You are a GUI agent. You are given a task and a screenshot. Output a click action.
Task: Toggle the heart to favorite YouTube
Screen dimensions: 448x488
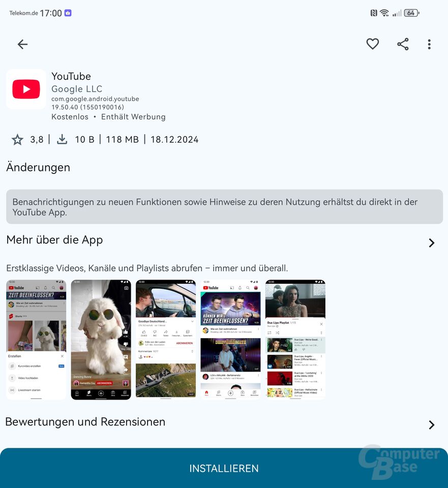click(x=372, y=44)
